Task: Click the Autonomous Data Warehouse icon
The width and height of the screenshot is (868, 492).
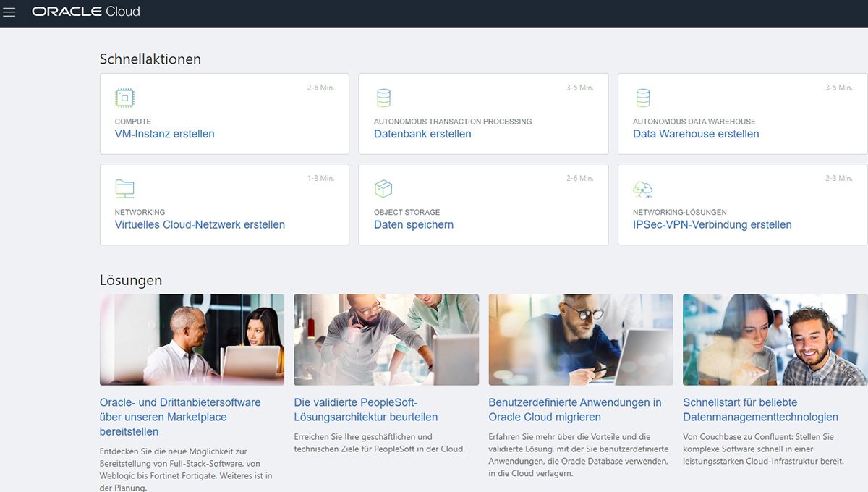Action: (x=642, y=98)
